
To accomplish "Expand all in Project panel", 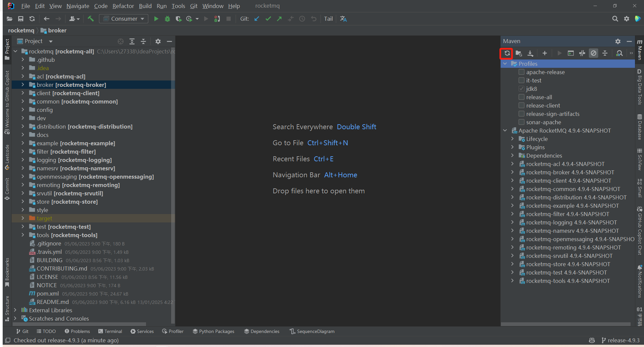I will [x=132, y=41].
